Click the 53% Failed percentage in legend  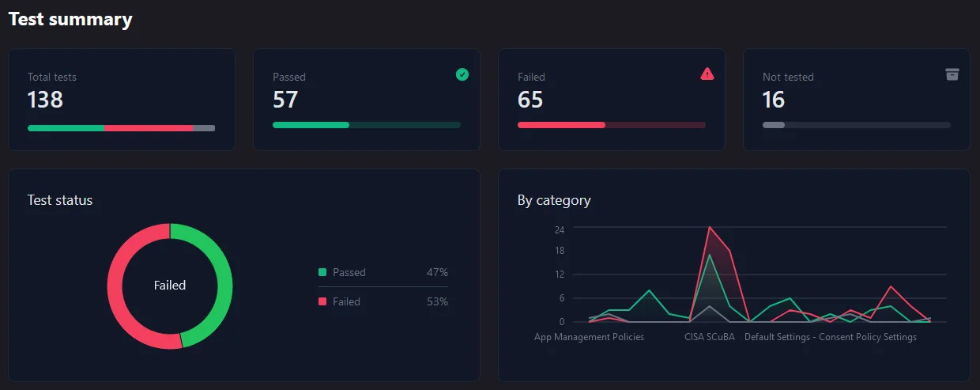click(437, 301)
